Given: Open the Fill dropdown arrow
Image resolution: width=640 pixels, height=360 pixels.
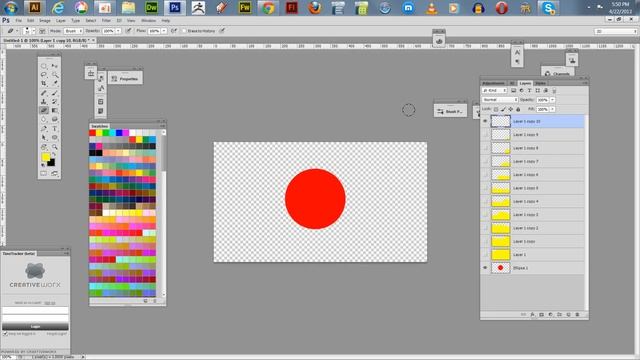Looking at the screenshot, I should tap(553, 109).
